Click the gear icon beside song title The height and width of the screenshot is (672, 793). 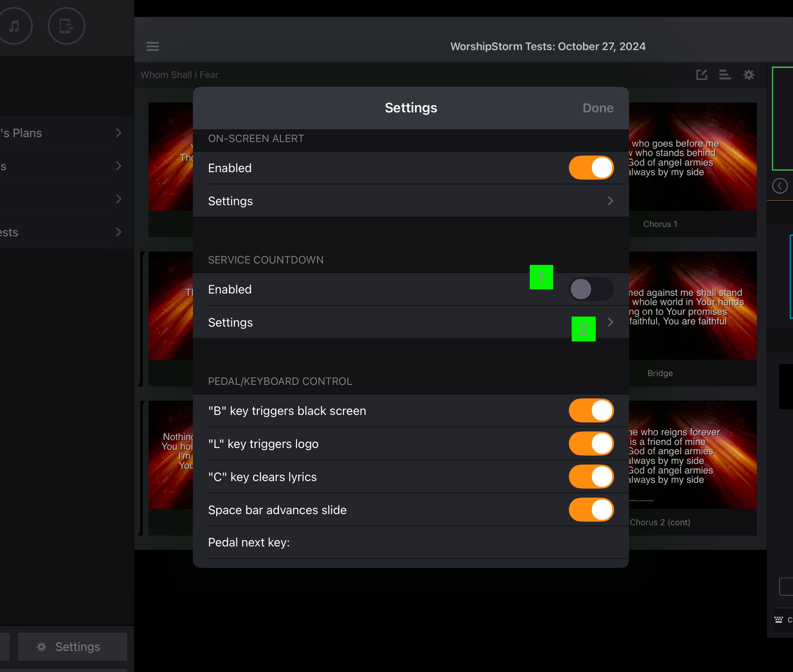(x=749, y=75)
